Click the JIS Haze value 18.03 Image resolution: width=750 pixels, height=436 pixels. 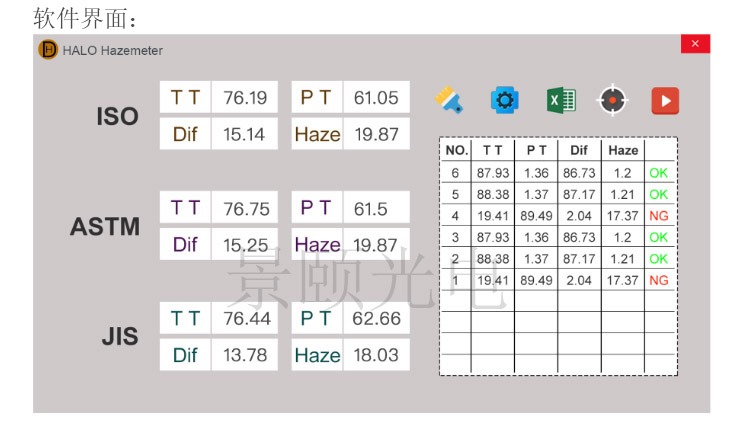(376, 355)
